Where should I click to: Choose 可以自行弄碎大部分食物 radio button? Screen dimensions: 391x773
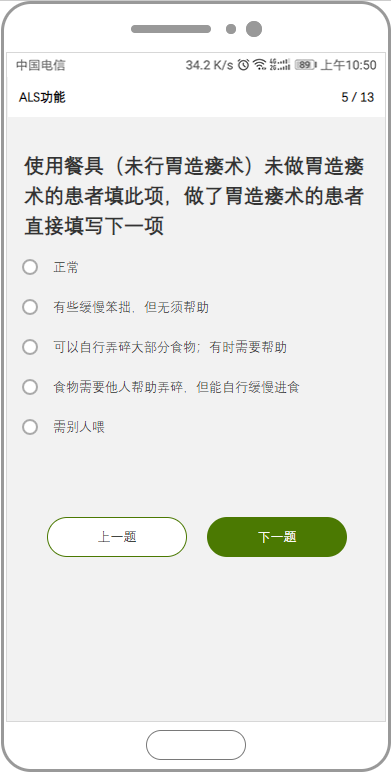(30, 348)
